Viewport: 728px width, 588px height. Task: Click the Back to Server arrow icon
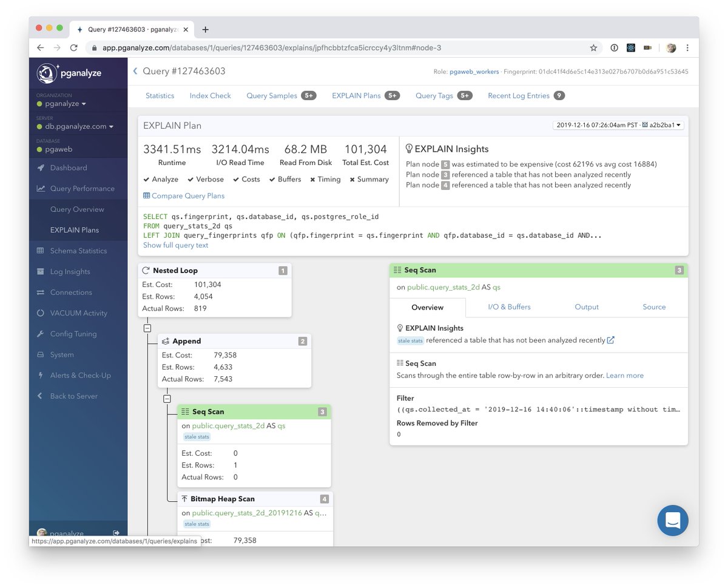pos(41,396)
